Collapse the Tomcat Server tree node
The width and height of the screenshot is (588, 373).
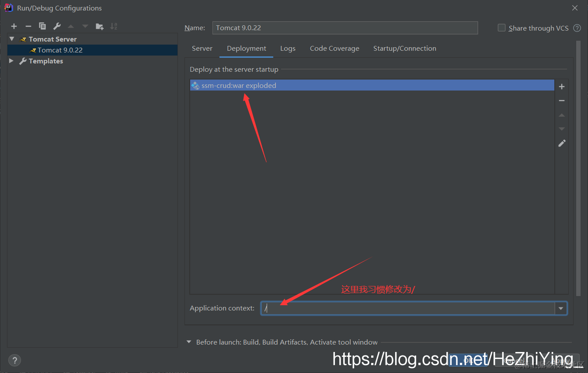[12, 39]
